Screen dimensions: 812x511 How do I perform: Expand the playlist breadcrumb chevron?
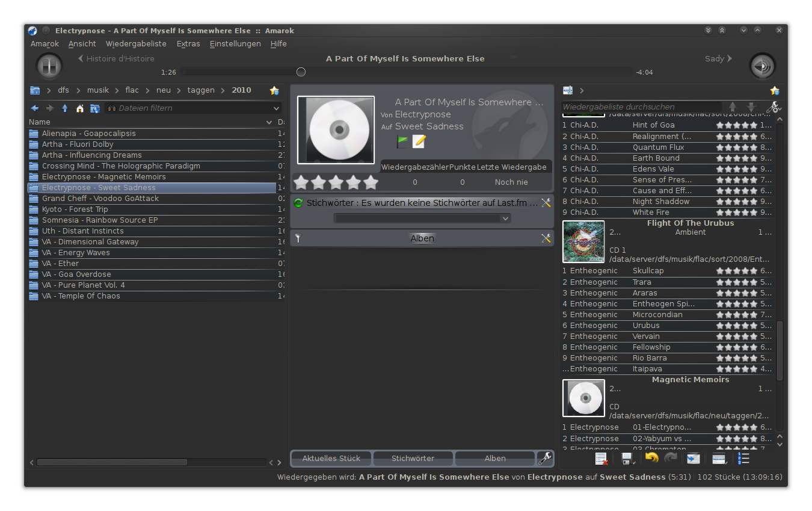point(582,90)
